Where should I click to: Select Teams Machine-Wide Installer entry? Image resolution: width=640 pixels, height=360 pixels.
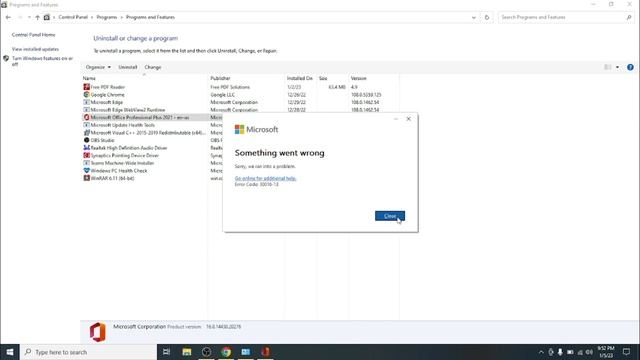[x=122, y=163]
